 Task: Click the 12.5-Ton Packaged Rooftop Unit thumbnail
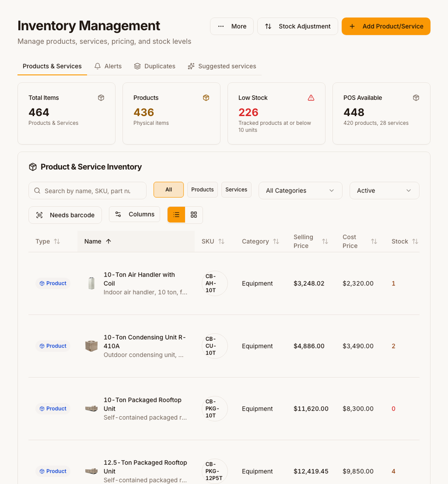tap(91, 471)
